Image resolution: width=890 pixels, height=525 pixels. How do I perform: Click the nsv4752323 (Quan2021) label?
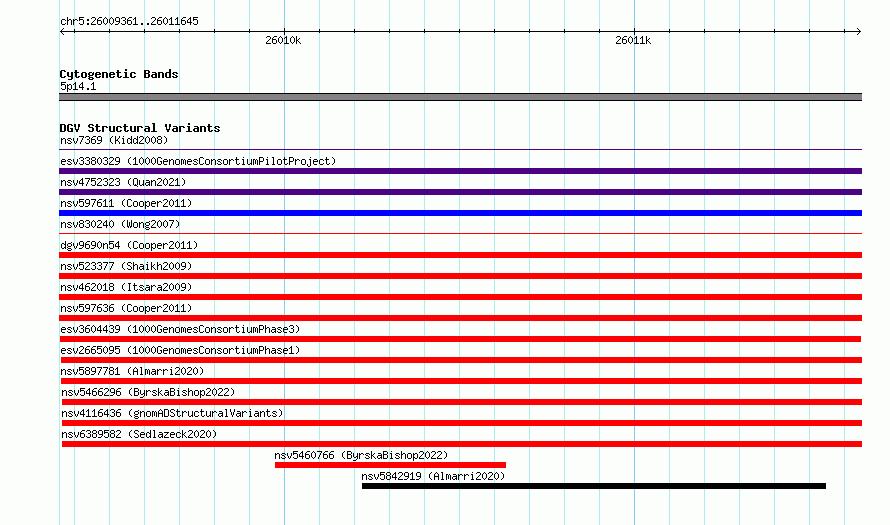[123, 182]
